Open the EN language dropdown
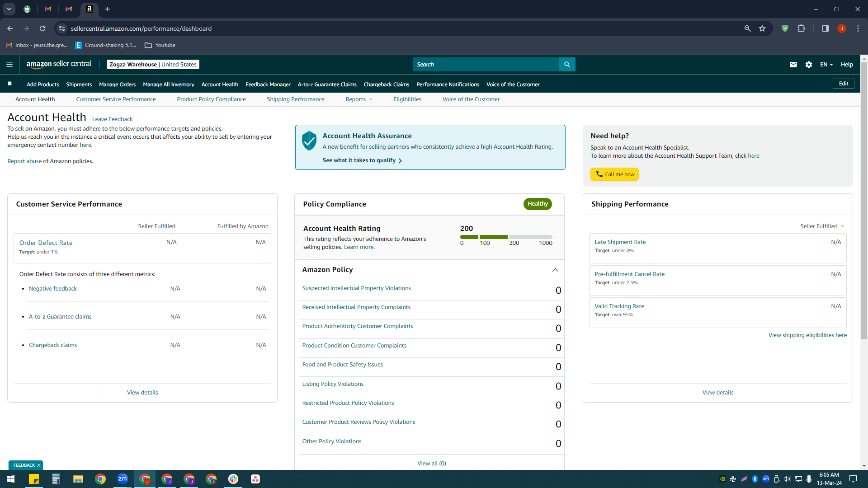Screen dimensions: 868x488 [826, 65]
